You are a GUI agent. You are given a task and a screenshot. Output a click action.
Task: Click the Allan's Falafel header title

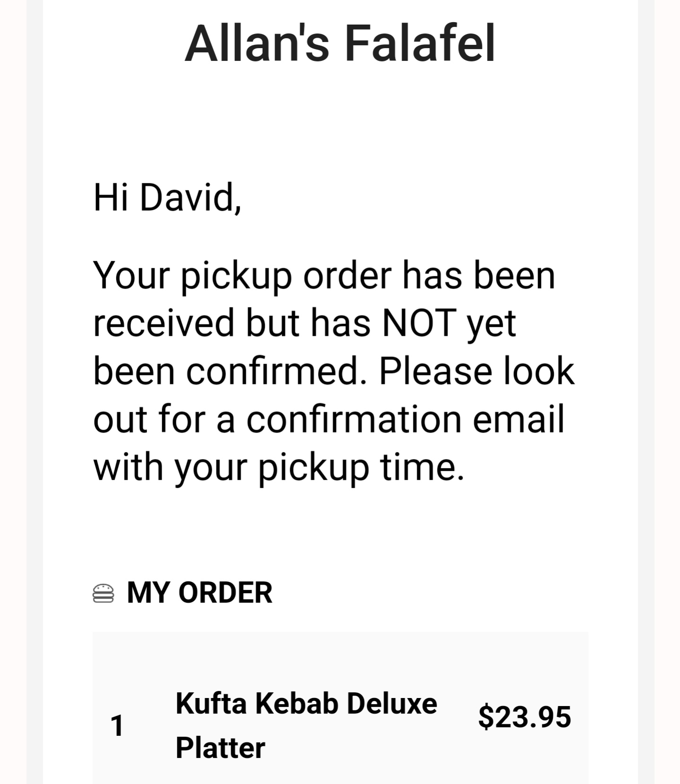(x=339, y=43)
